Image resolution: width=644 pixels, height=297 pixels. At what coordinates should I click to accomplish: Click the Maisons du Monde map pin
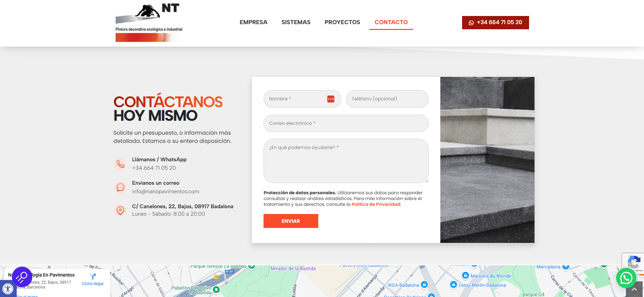click(x=465, y=275)
